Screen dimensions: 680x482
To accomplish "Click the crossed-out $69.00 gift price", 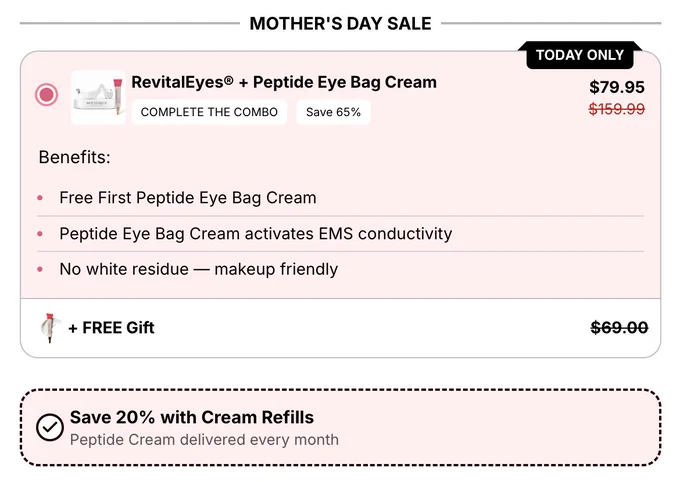I will (619, 328).
